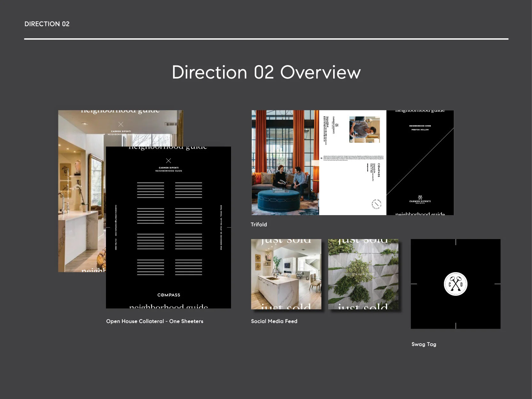The width and height of the screenshot is (532, 399).
Task: Click the vertical COMPASS logo in the trifold
Action: pyautogui.click(x=378, y=170)
